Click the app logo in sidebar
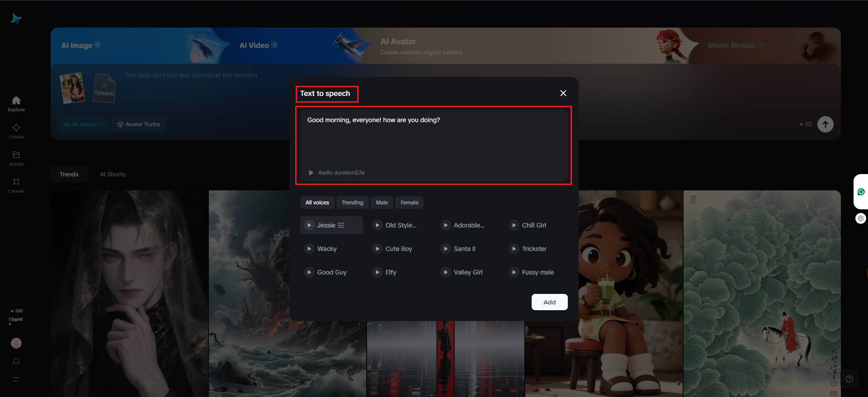 pos(16,19)
